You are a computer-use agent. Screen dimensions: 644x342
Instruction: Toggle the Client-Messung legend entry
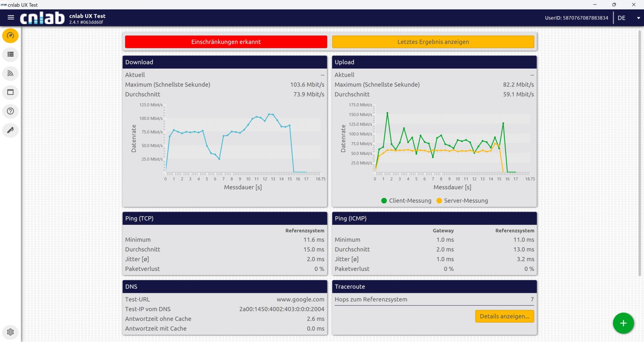point(406,201)
